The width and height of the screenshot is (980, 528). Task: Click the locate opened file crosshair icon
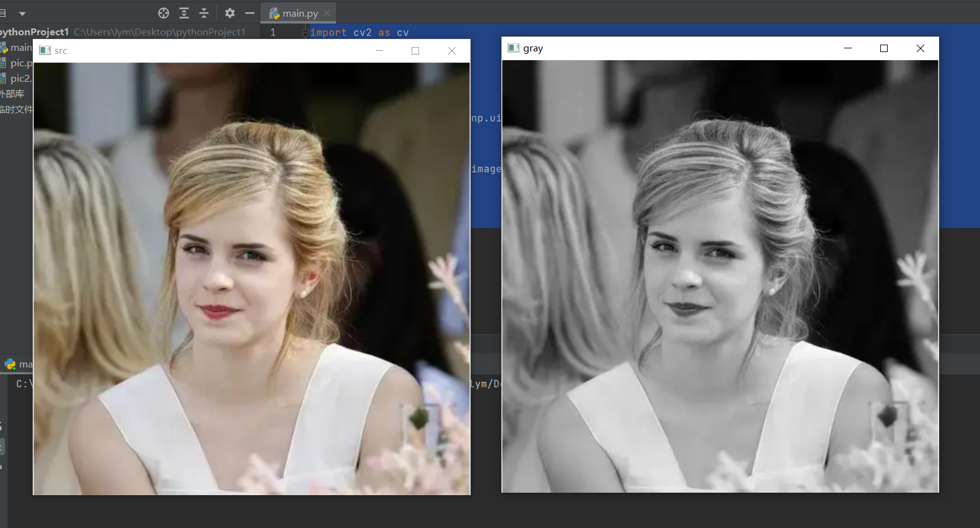164,13
